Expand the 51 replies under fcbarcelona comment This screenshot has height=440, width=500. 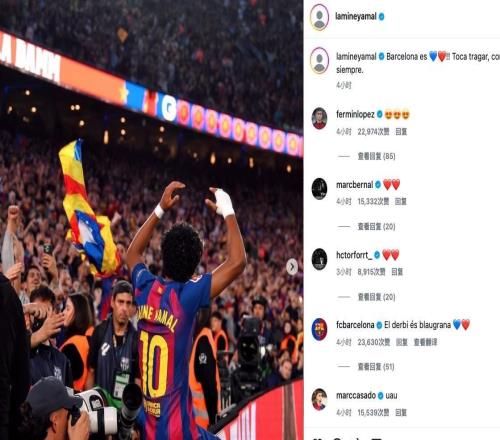click(x=376, y=367)
